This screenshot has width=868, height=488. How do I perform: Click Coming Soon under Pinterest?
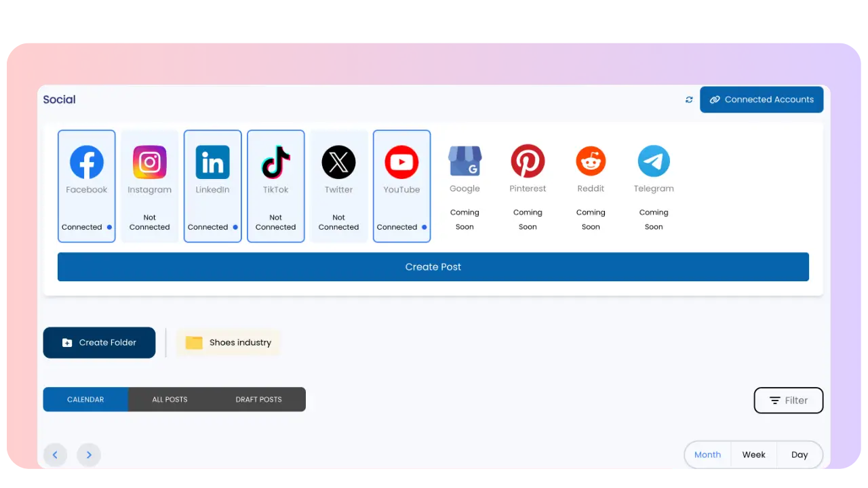tap(528, 220)
